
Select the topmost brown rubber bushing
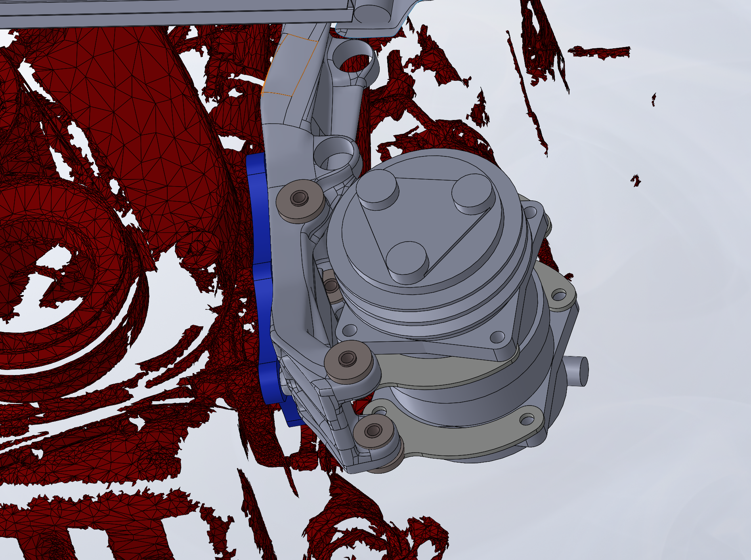[299, 198]
